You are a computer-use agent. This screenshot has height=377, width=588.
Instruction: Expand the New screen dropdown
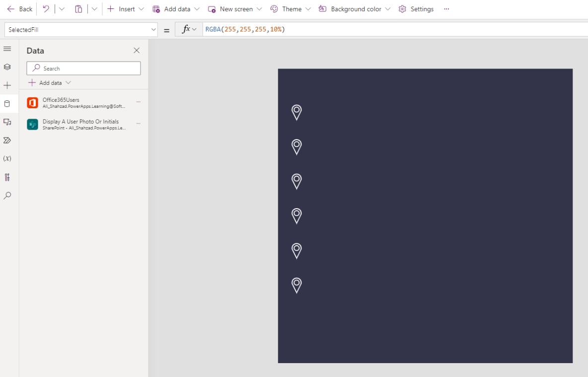pyautogui.click(x=234, y=8)
